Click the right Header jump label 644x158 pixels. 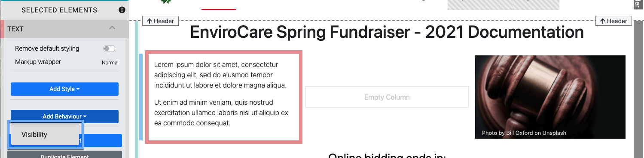(613, 21)
